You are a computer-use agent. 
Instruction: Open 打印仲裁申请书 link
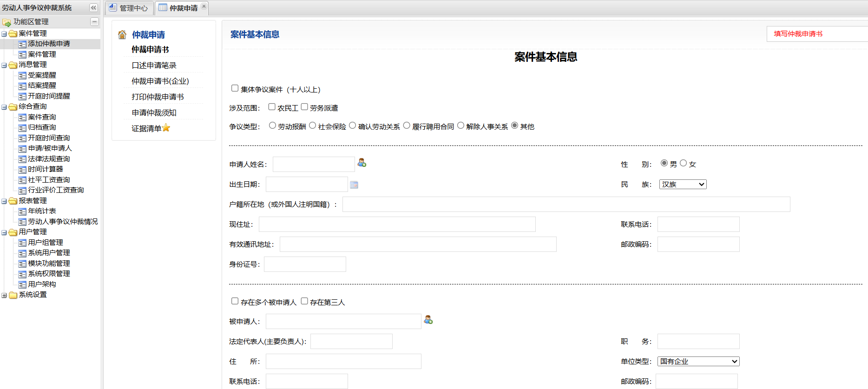coord(158,97)
